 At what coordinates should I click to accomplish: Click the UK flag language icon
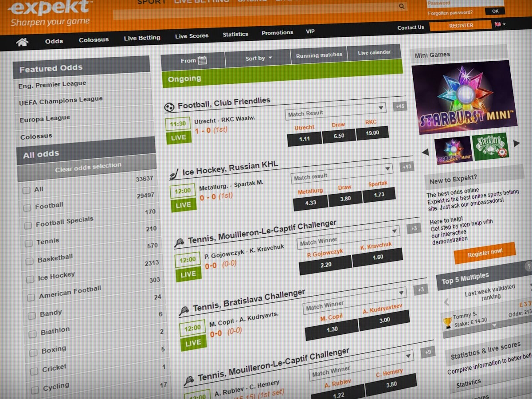pos(497,24)
